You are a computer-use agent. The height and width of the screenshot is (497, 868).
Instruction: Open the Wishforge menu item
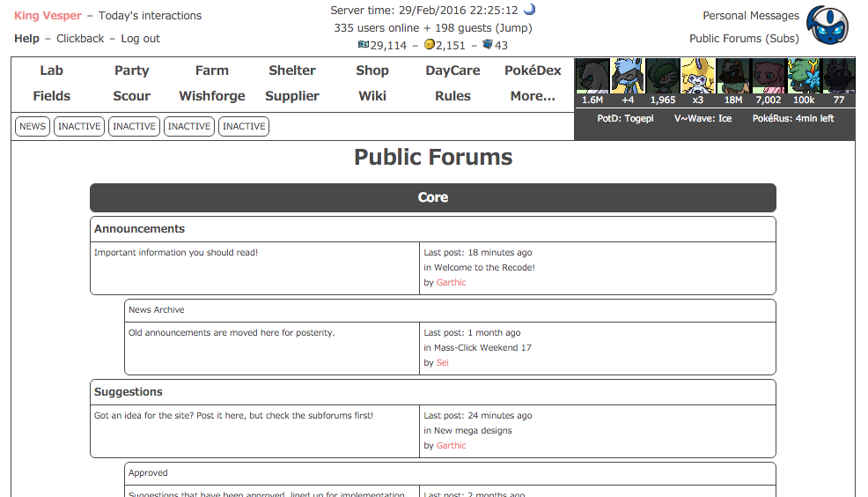tap(212, 96)
